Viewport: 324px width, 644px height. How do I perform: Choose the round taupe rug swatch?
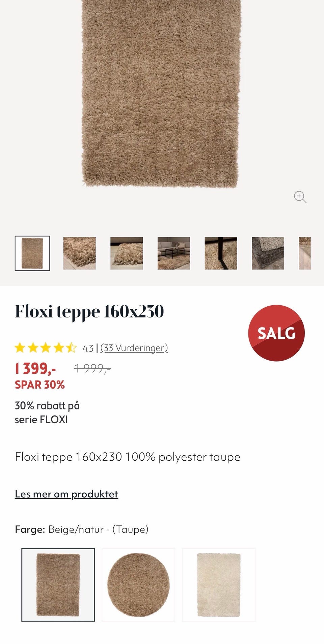click(x=138, y=585)
